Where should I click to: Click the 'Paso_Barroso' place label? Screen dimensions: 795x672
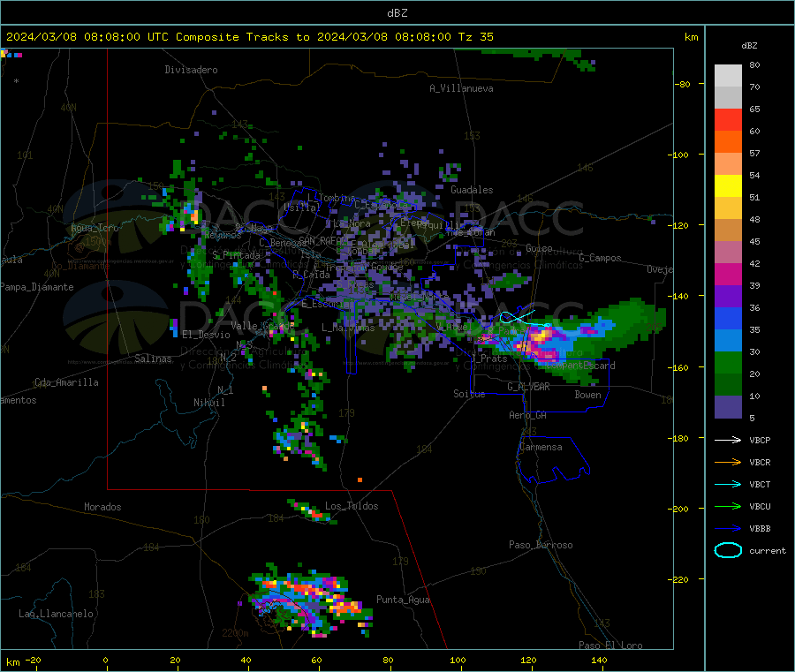541,545
